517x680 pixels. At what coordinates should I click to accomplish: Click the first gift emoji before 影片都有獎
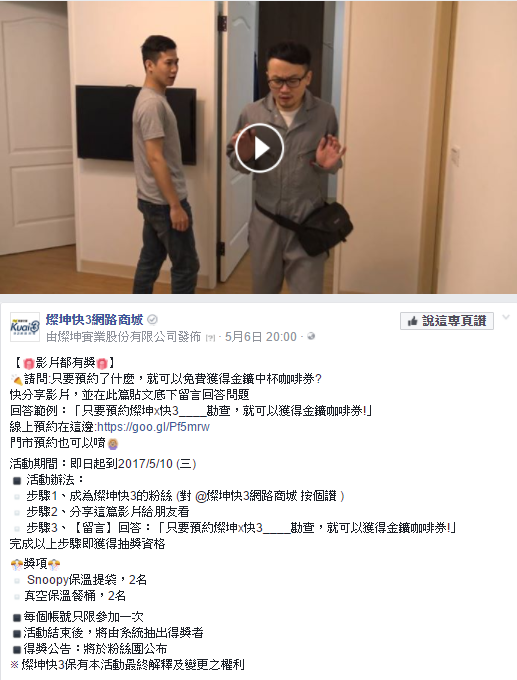pyautogui.click(x=29, y=363)
